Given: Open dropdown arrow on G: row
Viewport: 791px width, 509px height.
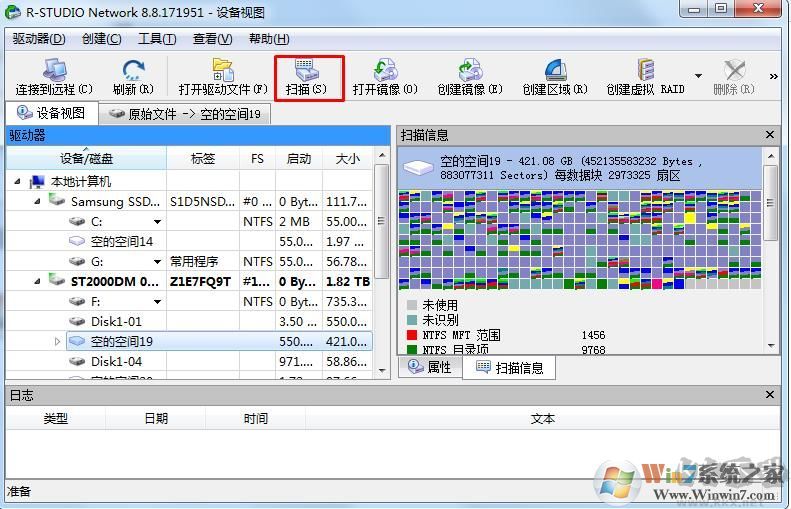Looking at the screenshot, I should [x=157, y=261].
